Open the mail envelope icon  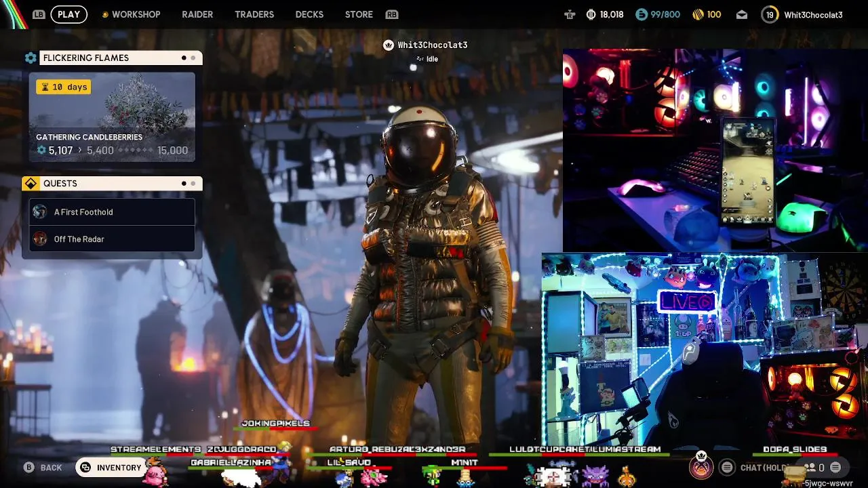point(742,14)
